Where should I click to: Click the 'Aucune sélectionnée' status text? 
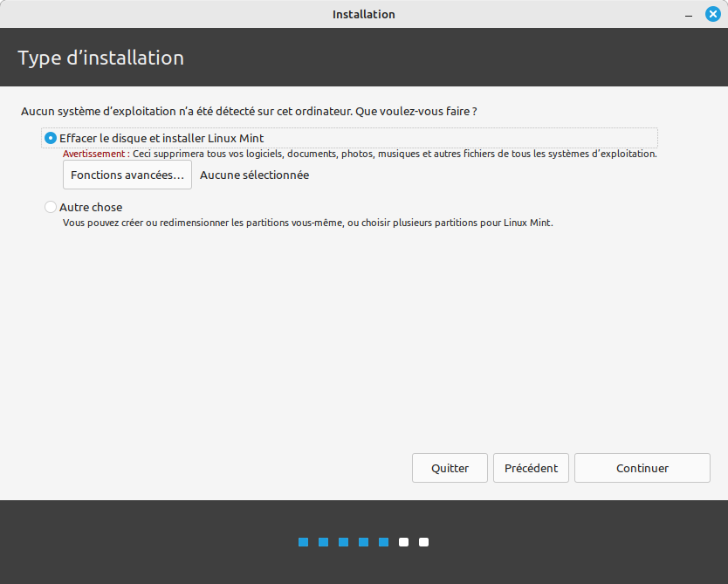(x=254, y=175)
